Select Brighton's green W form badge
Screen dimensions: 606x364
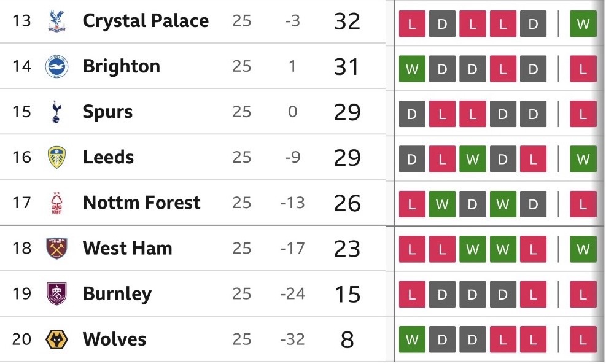[x=412, y=69]
